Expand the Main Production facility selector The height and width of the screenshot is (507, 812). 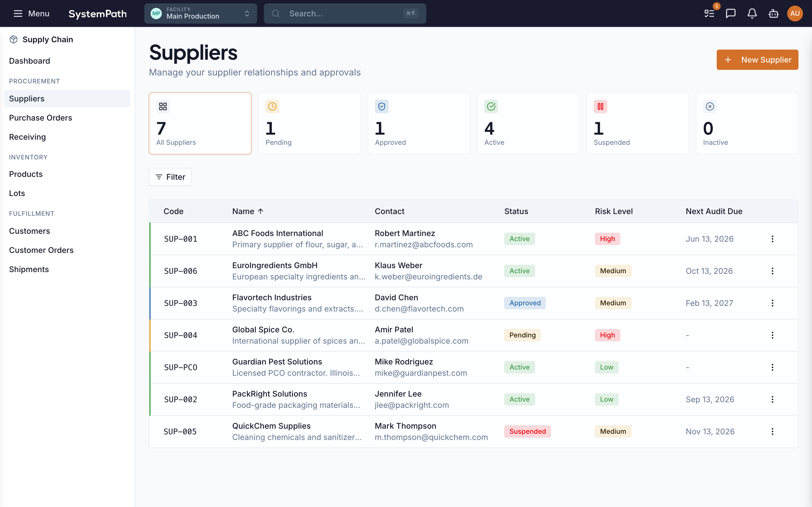click(200, 14)
